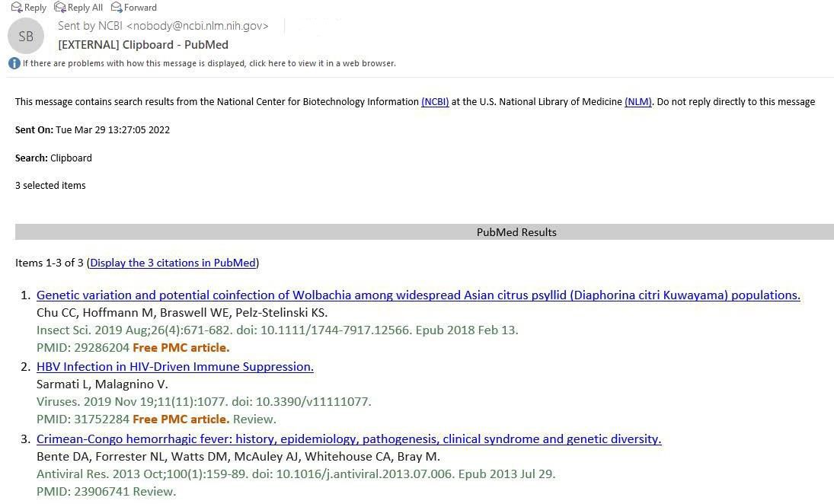This screenshot has height=504, width=834.
Task: Click Free PMC article for PMID 31752284
Action: (181, 419)
